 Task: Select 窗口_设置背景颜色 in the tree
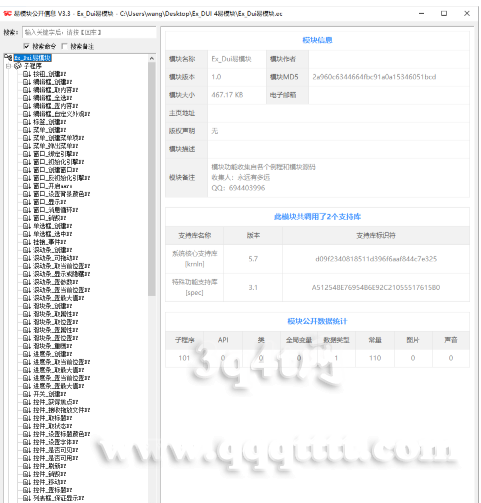tap(62, 194)
